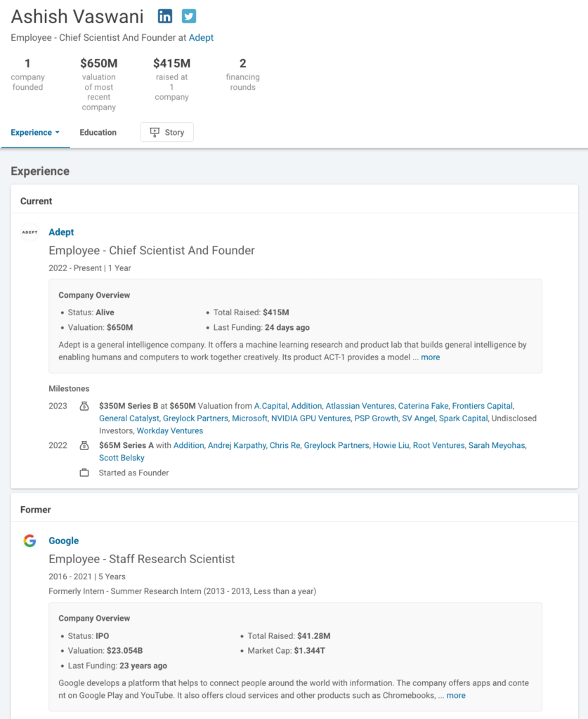Open General Catalyst investor link
Screen dimensions: 588x719
point(129,418)
